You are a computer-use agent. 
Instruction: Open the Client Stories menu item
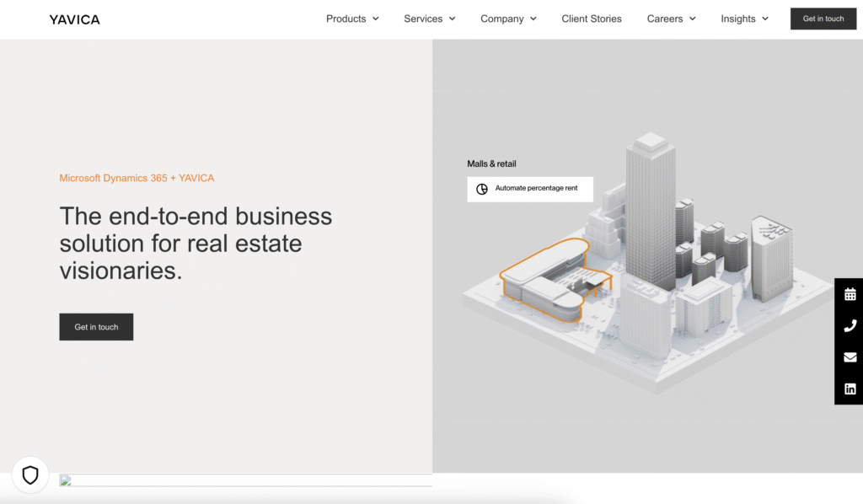592,19
